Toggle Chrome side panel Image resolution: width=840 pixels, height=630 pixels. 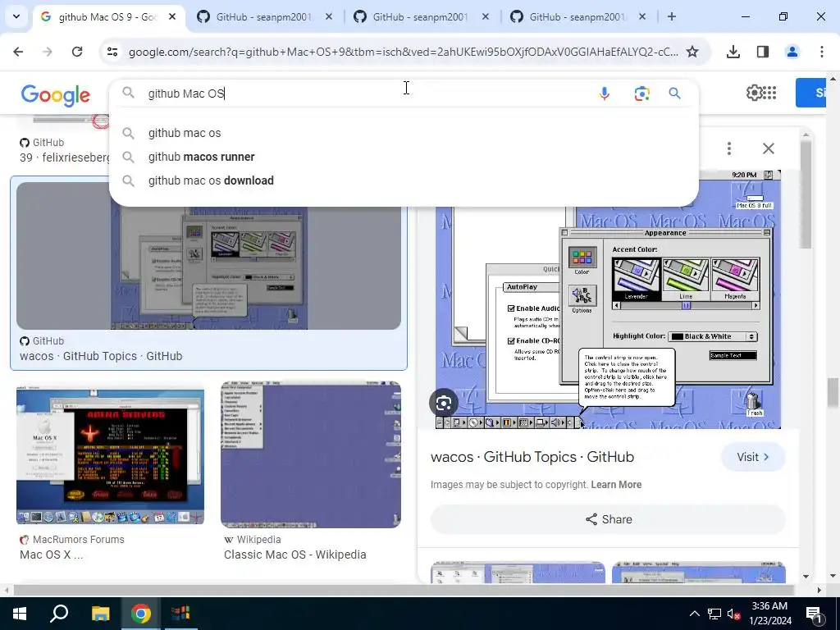[763, 52]
